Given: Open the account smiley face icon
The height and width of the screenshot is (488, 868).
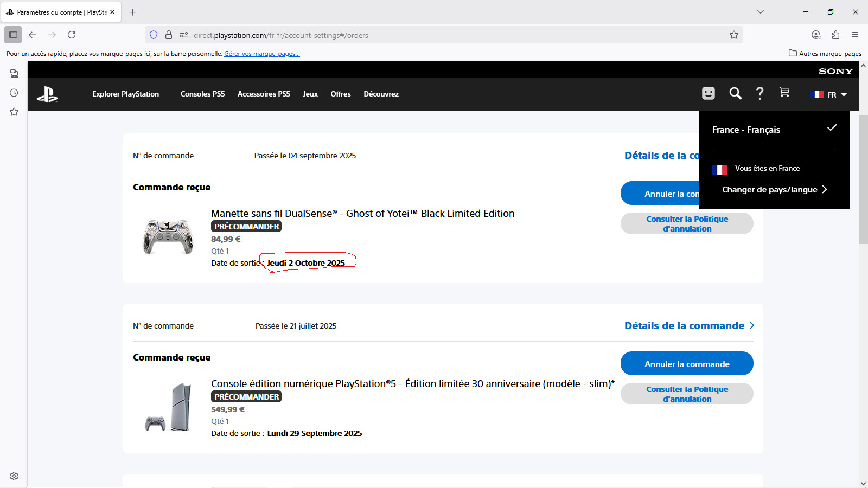Looking at the screenshot, I should [709, 94].
